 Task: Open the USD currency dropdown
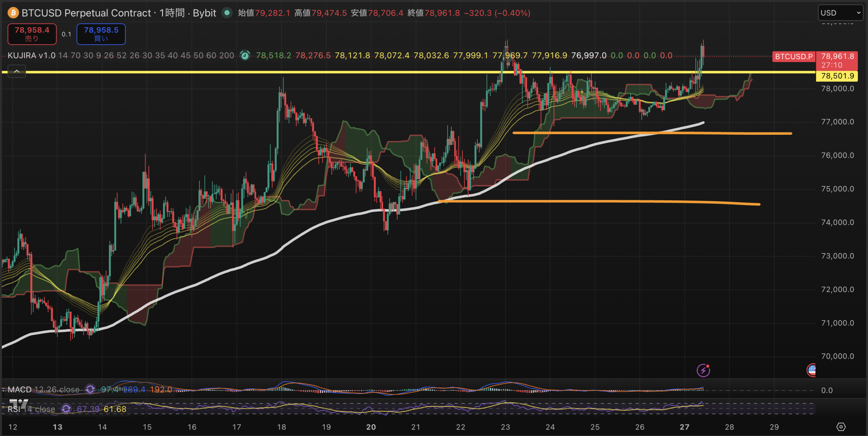tap(840, 13)
